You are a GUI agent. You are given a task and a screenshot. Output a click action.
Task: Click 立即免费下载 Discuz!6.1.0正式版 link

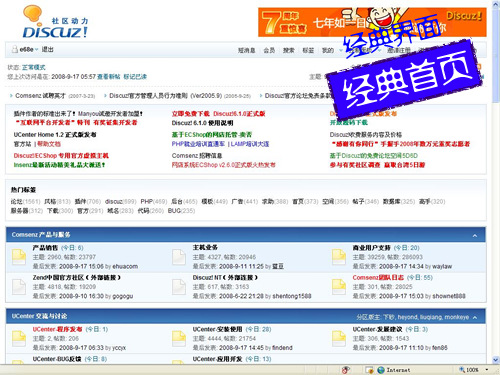point(218,114)
